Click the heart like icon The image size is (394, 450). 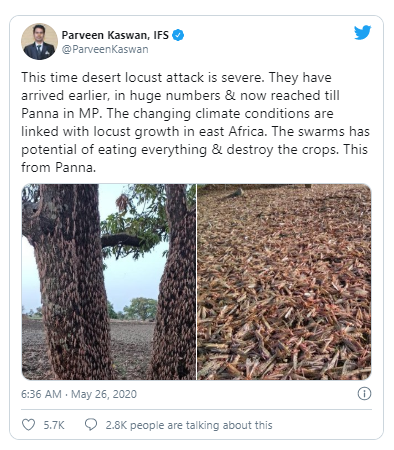pyautogui.click(x=28, y=425)
